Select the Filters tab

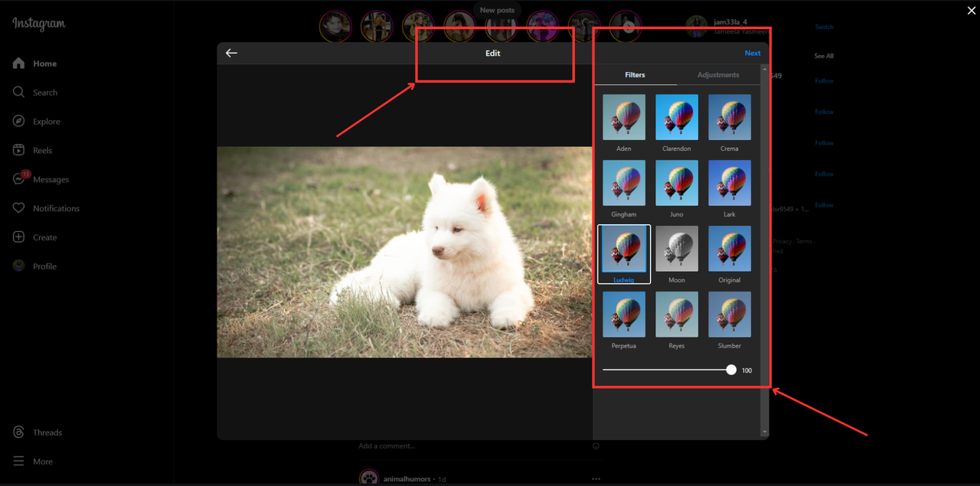click(635, 75)
